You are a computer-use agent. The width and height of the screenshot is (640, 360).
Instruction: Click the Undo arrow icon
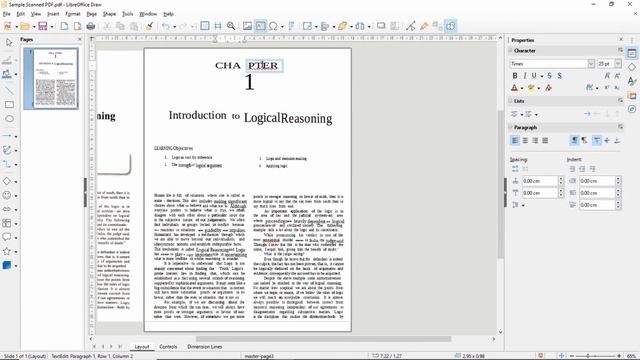pyautogui.click(x=165, y=26)
